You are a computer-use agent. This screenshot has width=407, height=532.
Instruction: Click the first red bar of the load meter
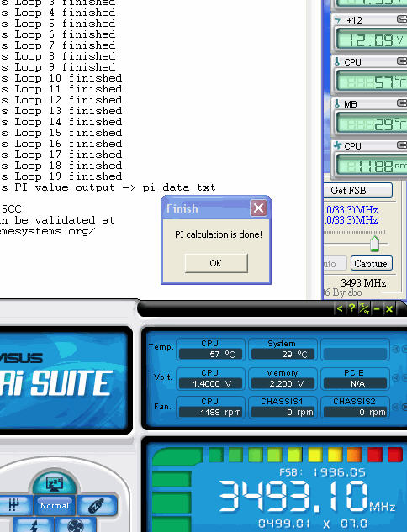point(375,455)
